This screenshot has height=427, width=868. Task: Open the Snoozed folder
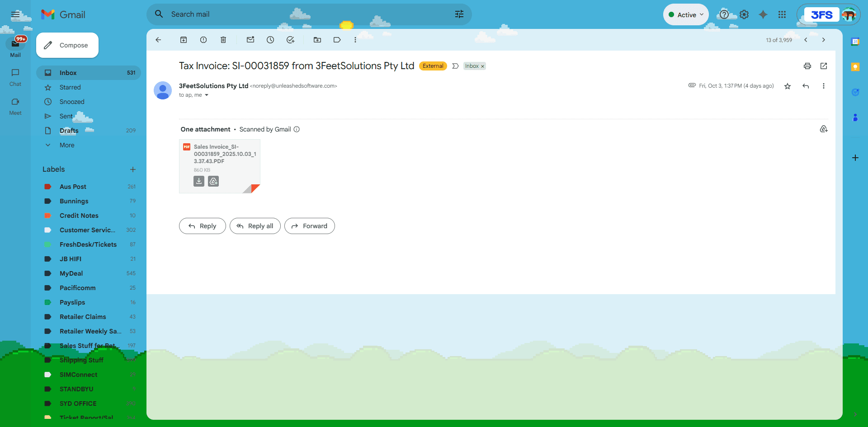coord(89,102)
